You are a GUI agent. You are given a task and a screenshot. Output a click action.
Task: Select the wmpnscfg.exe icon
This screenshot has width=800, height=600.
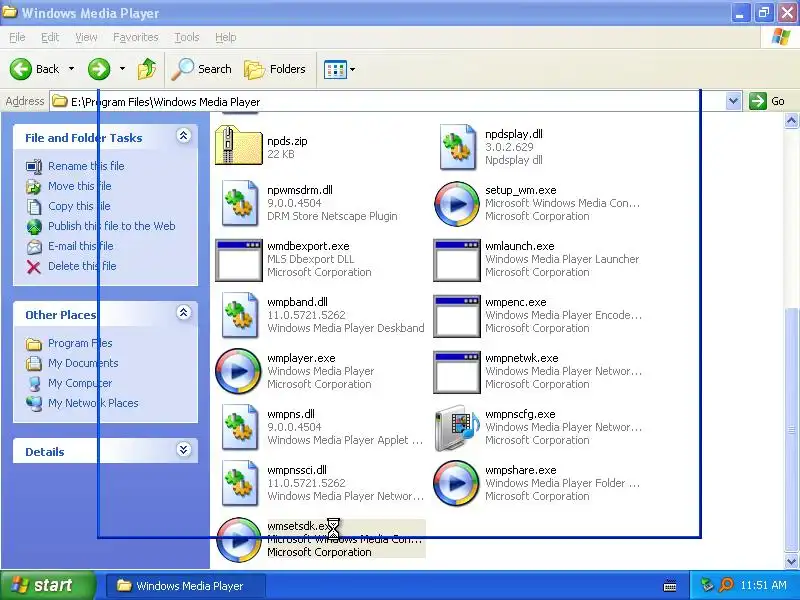click(x=457, y=428)
